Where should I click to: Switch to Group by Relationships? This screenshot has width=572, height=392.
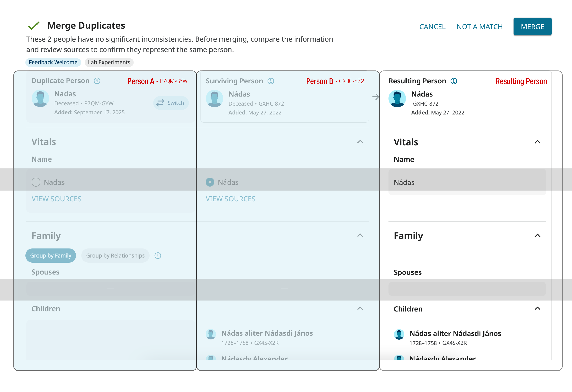[x=115, y=255]
